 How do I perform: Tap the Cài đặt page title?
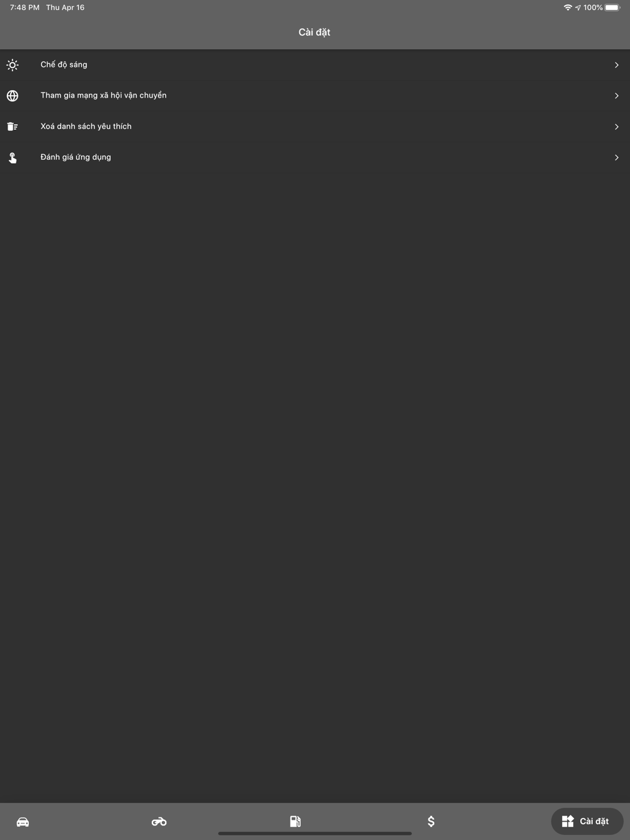314,32
